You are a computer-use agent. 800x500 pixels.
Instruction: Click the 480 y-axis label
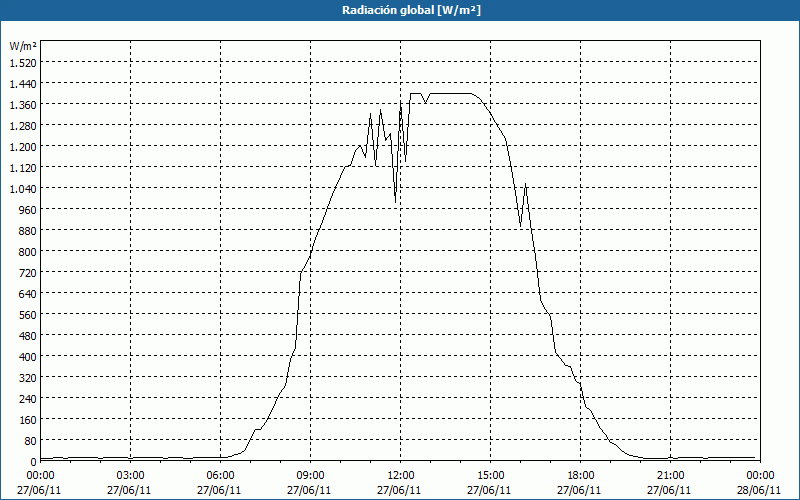28,336
